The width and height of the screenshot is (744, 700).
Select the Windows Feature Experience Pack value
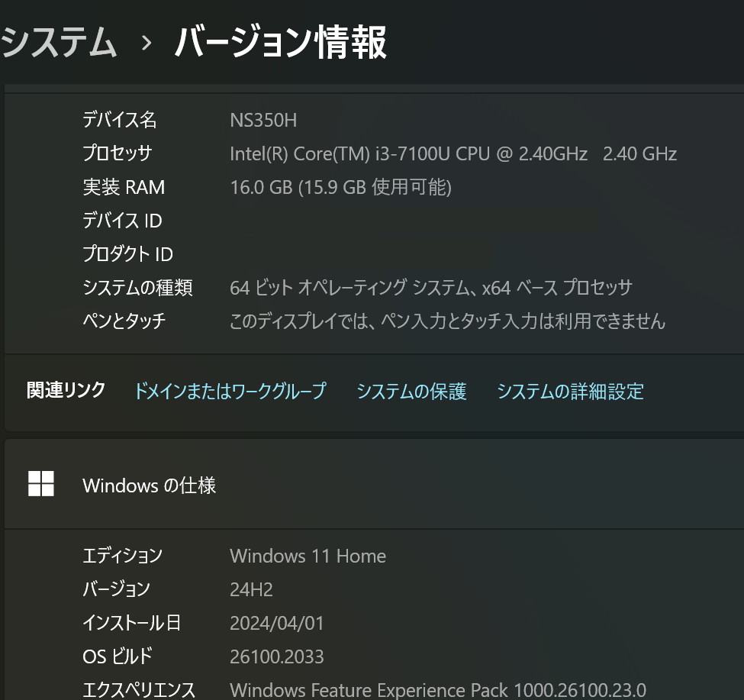pos(437,690)
